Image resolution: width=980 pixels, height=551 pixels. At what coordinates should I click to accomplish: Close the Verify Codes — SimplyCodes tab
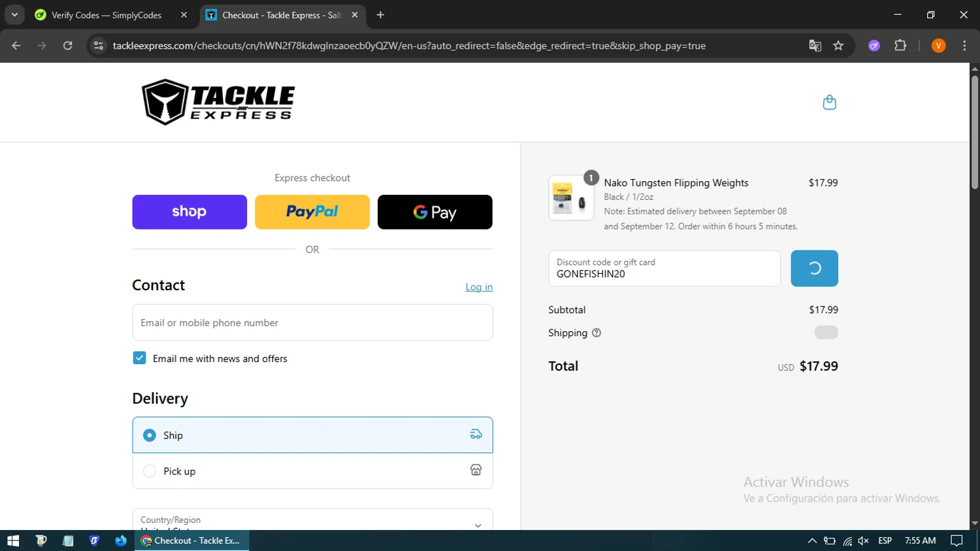(x=184, y=15)
